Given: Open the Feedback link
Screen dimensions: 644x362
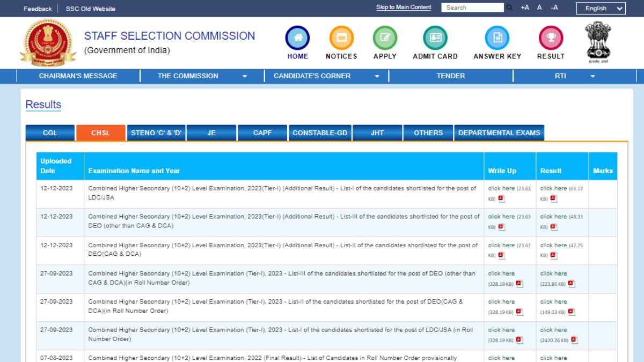Looking at the screenshot, I should click(x=37, y=8).
